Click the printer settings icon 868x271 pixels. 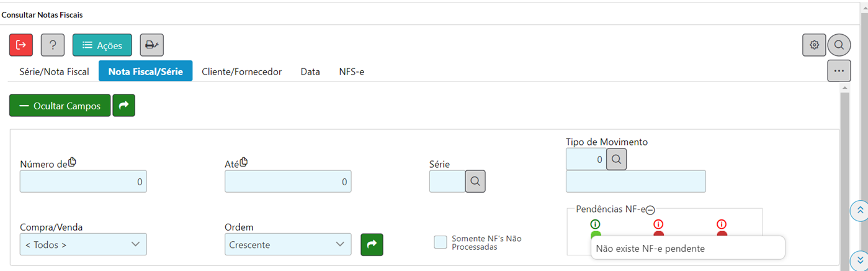[151, 45]
